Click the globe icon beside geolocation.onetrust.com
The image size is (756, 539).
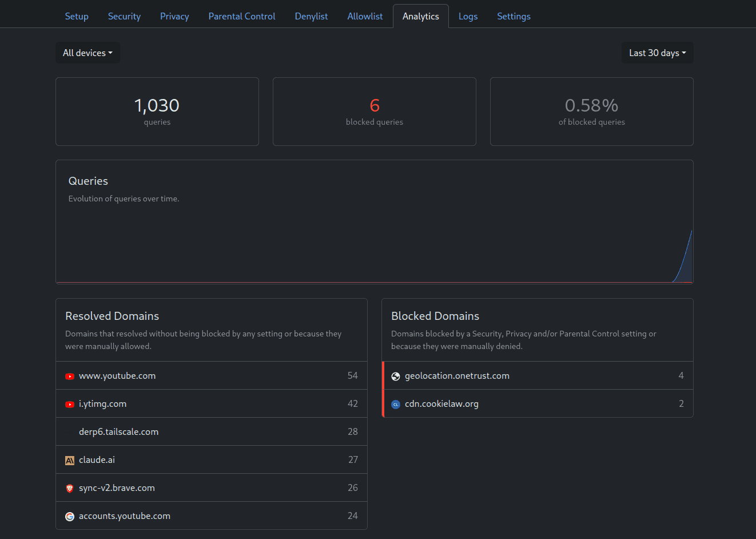click(396, 376)
